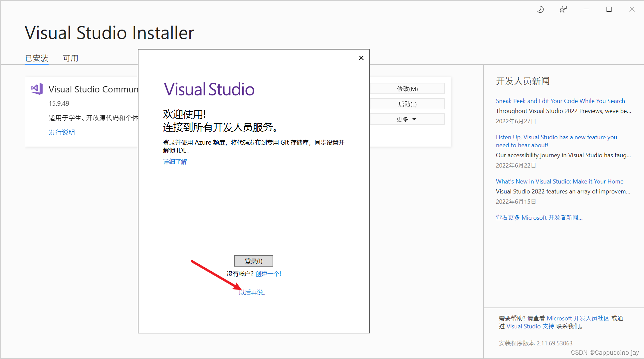The image size is (644, 359).
Task: Open Visual Studio 支持 link
Action: (531, 326)
